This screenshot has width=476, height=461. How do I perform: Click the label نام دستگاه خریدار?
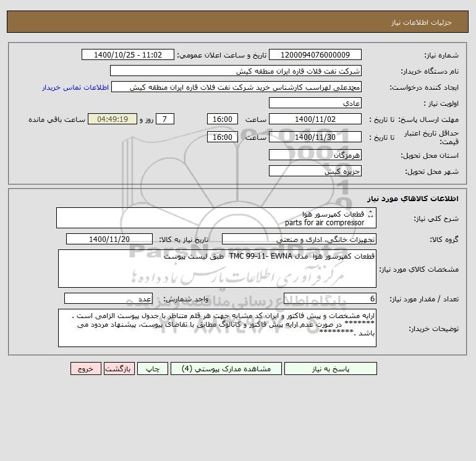pos(430,71)
